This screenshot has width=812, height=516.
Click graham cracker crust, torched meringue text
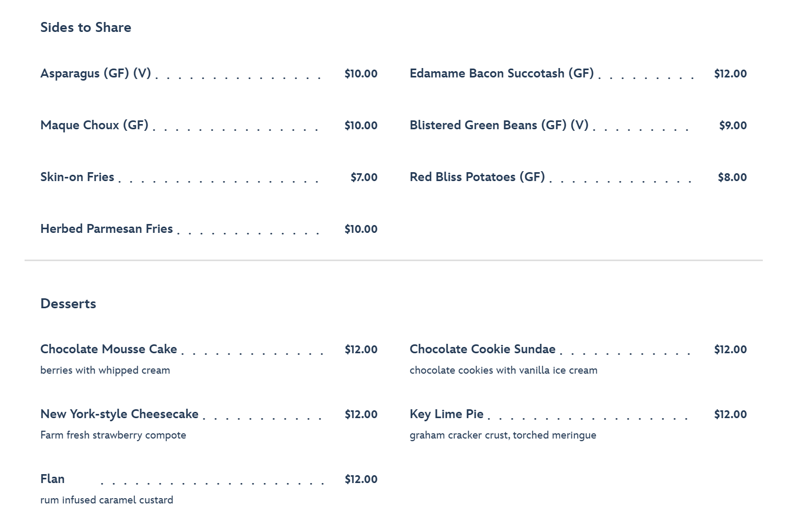point(503,435)
